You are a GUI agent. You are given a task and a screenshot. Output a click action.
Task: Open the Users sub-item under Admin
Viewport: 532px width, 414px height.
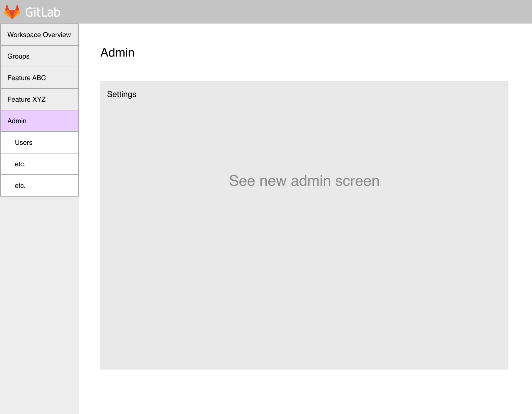pyautogui.click(x=39, y=142)
